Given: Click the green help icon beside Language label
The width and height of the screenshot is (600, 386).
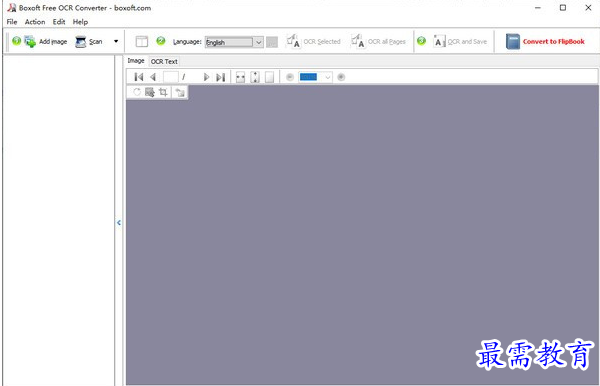Looking at the screenshot, I should click(161, 40).
